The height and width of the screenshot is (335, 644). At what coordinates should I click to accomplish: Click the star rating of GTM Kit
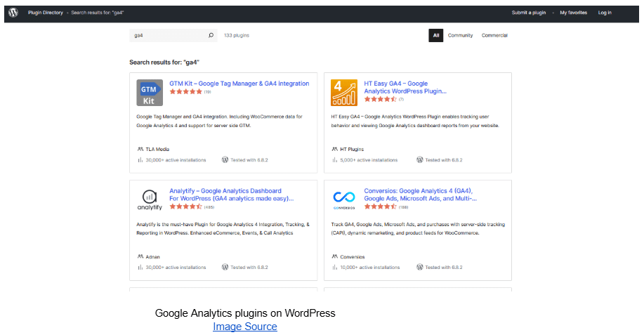pos(185,91)
